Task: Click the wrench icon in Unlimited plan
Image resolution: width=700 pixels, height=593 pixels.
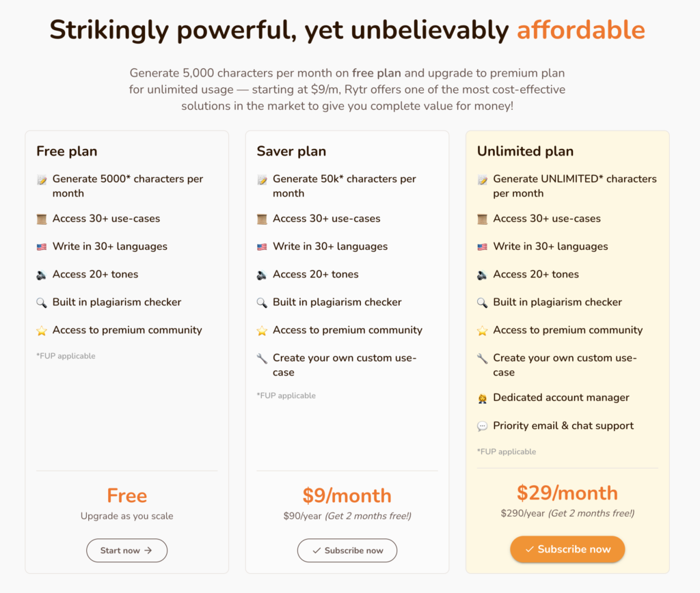Action: click(482, 358)
